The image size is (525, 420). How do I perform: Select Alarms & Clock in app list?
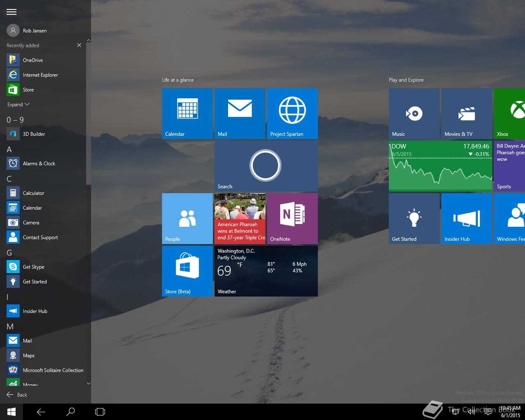click(x=39, y=164)
